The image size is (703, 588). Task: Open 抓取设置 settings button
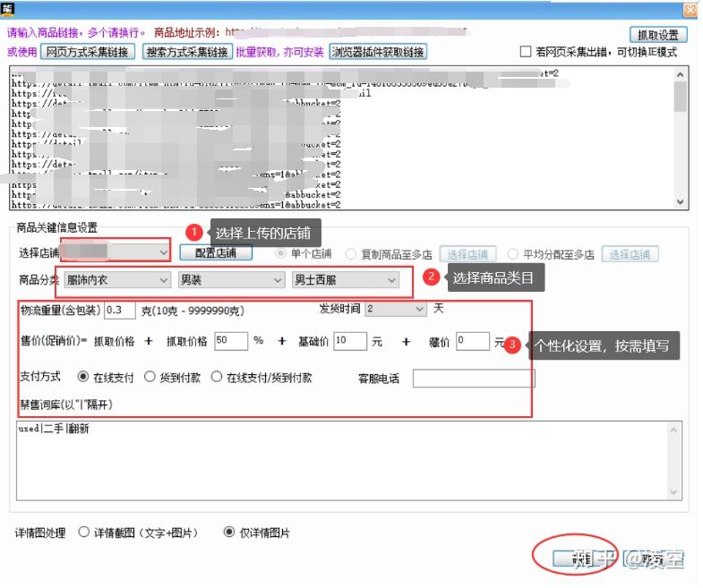(x=658, y=35)
